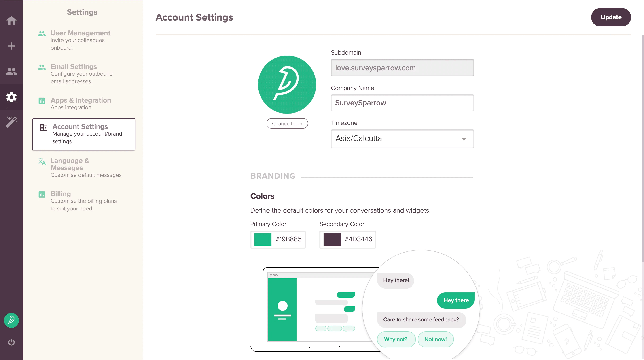
Task: Click the Update button
Action: tap(610, 17)
